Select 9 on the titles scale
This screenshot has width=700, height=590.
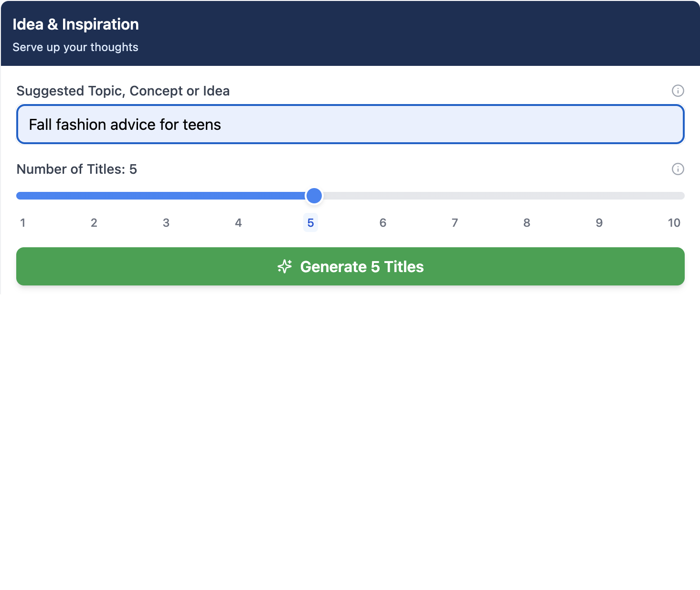tap(599, 222)
